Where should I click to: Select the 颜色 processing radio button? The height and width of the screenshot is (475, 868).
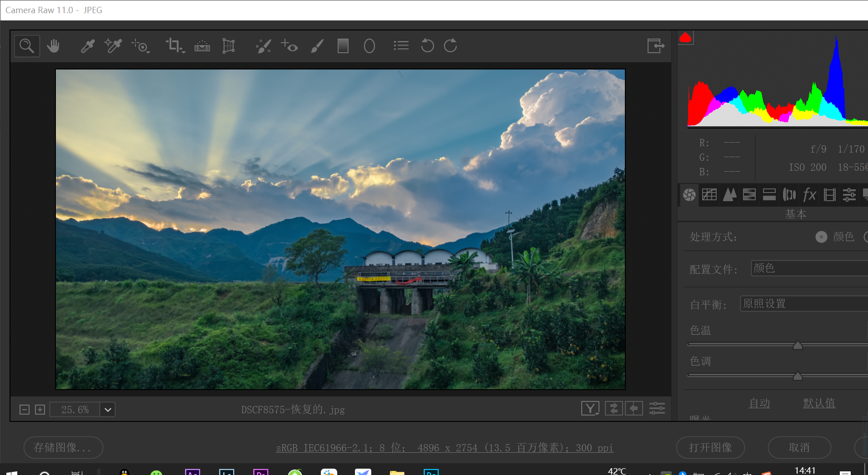(821, 237)
